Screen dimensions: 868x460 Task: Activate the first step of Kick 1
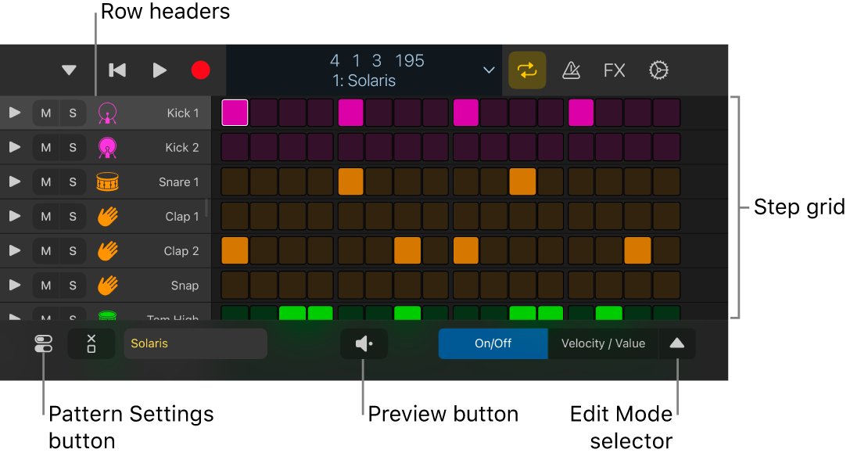(x=234, y=113)
